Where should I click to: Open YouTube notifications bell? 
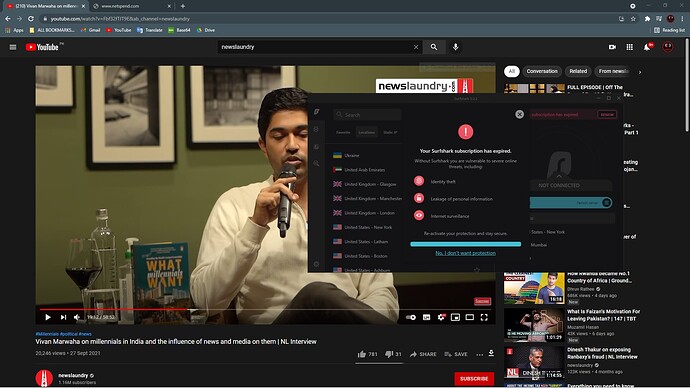tap(647, 47)
